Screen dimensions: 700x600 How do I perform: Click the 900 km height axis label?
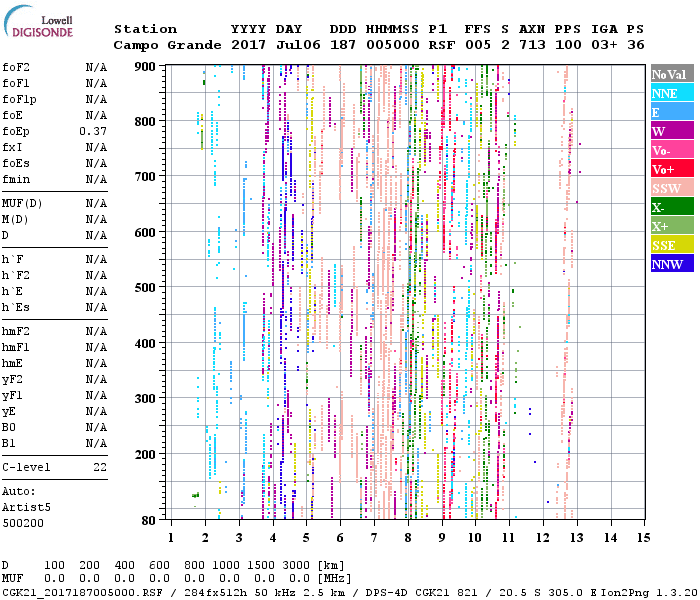click(145, 67)
